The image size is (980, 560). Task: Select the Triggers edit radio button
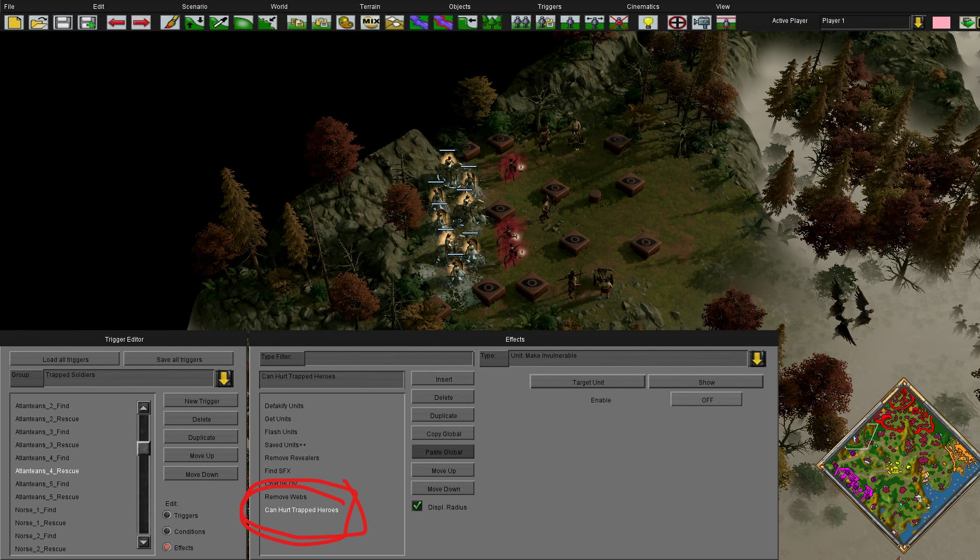167,515
